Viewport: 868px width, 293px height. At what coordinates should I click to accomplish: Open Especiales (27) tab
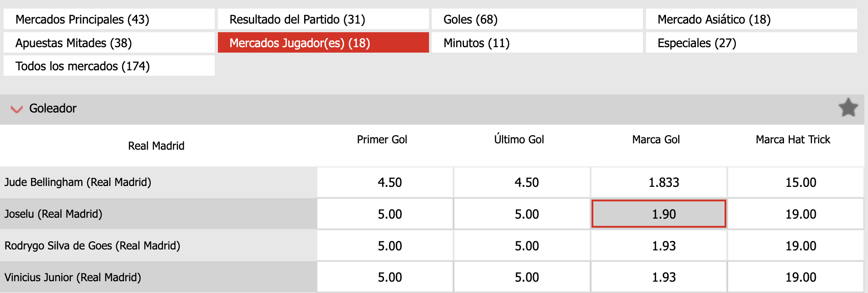(751, 43)
